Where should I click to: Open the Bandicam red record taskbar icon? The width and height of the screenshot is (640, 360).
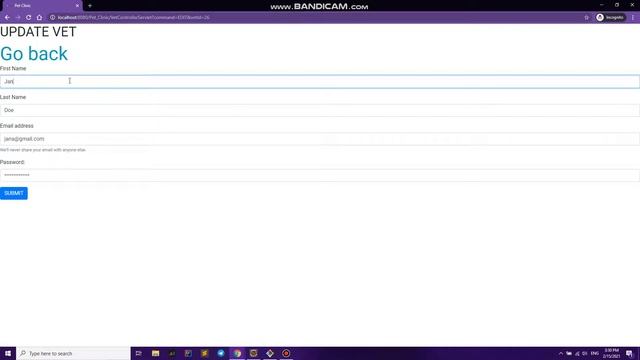pyautogui.click(x=286, y=353)
